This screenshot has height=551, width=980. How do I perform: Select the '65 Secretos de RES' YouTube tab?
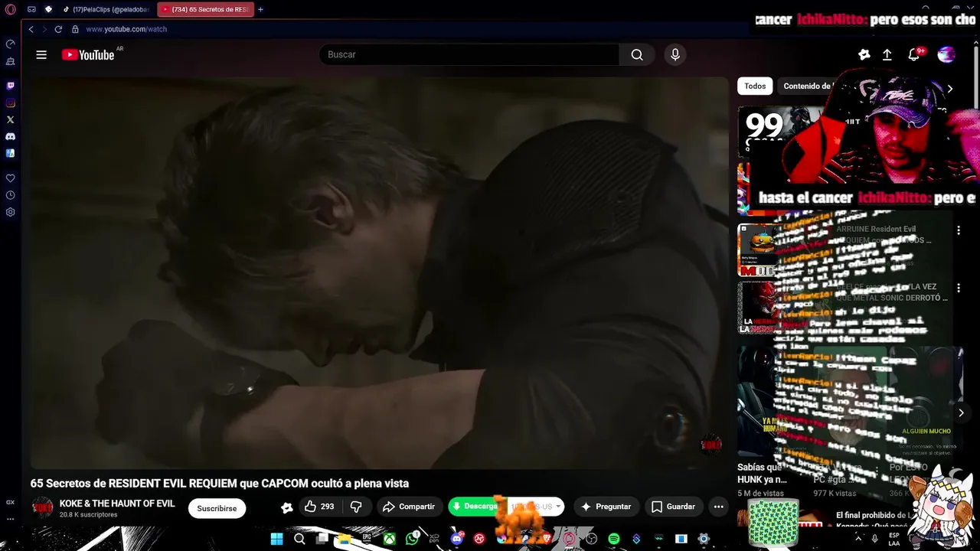tap(205, 9)
